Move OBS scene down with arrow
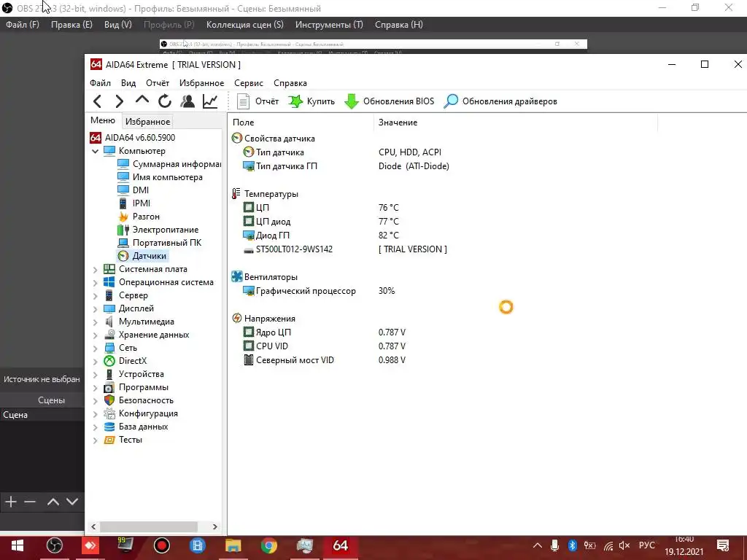Screen dimensions: 747x560 click(x=72, y=502)
